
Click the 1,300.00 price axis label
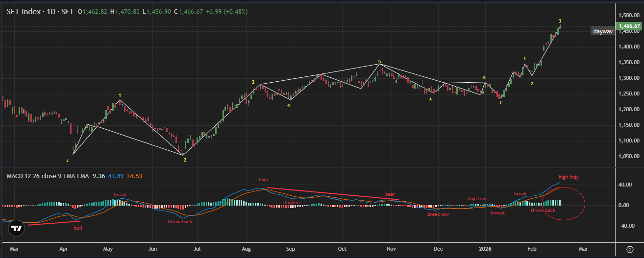(x=629, y=78)
